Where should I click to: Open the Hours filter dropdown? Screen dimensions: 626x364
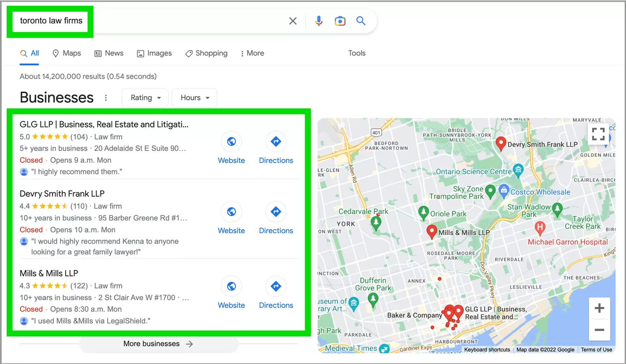click(194, 98)
